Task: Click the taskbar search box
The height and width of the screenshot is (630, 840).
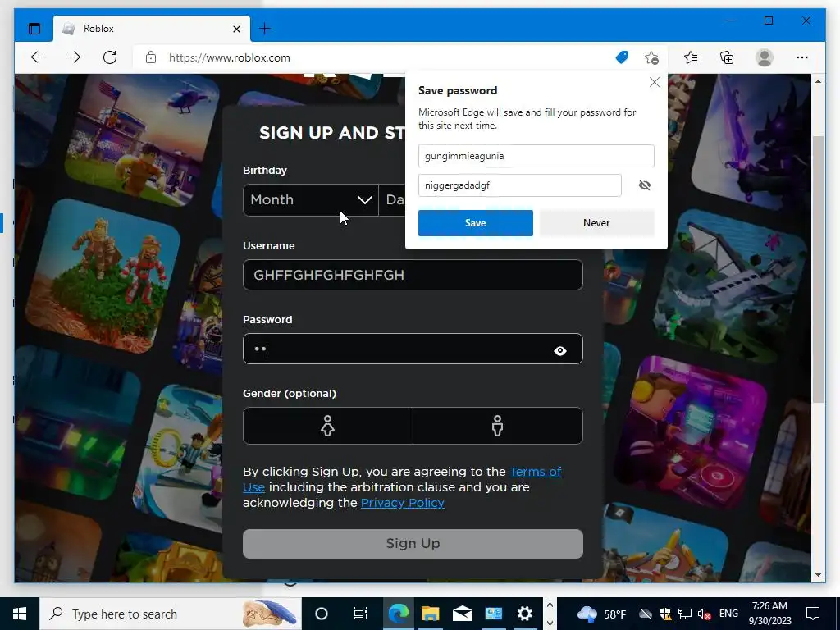Action: (x=171, y=614)
